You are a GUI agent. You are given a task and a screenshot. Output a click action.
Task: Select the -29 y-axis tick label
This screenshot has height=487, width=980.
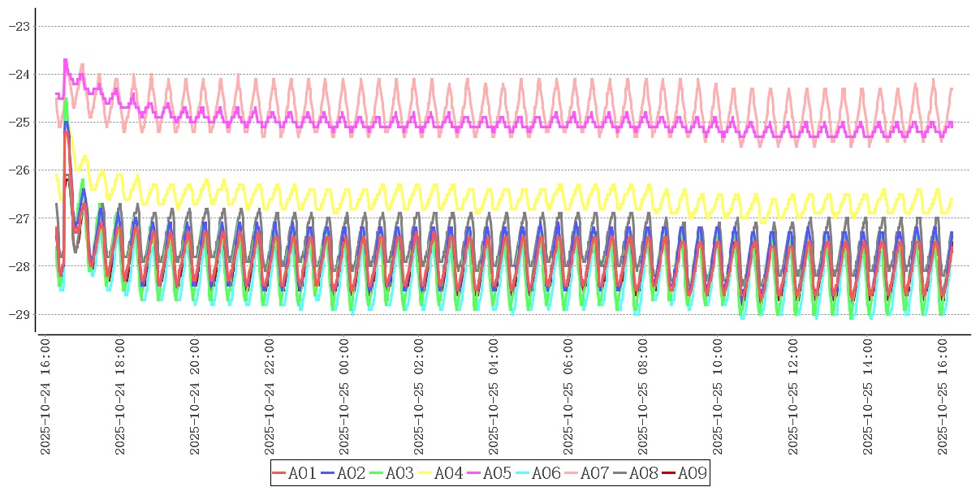click(18, 314)
